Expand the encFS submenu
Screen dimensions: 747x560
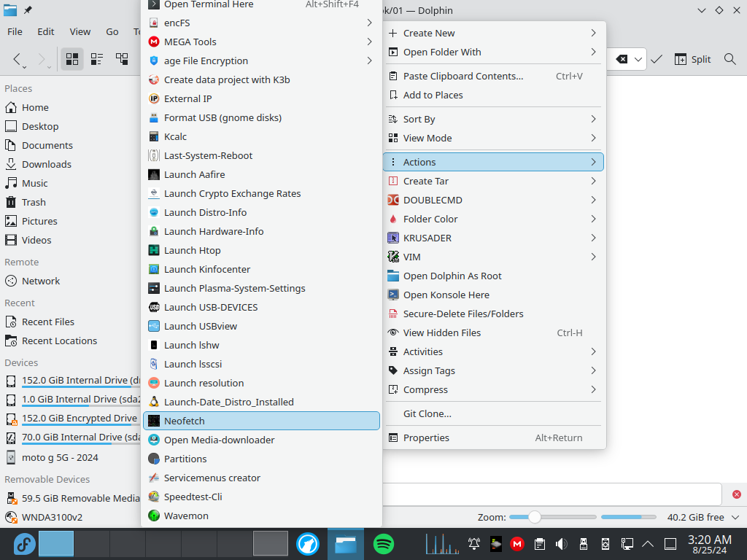pos(370,23)
